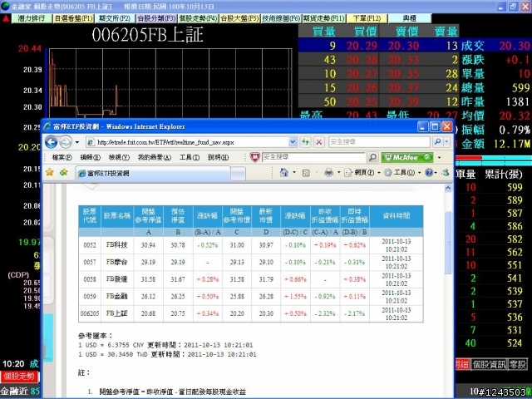Open the search provider dropdown arrow
This screenshot has width=532, height=399.
pos(447,142)
